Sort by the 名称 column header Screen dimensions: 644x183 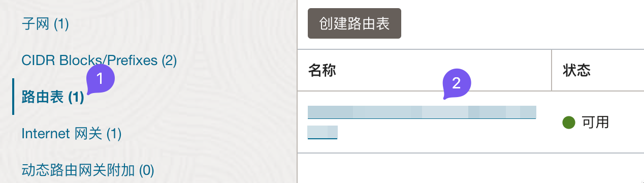tap(322, 70)
